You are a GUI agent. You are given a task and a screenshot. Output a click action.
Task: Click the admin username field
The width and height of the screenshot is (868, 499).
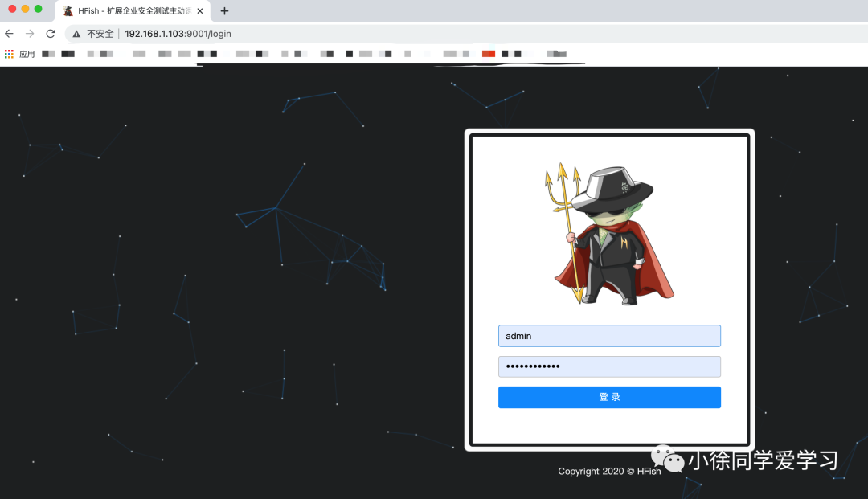(609, 336)
